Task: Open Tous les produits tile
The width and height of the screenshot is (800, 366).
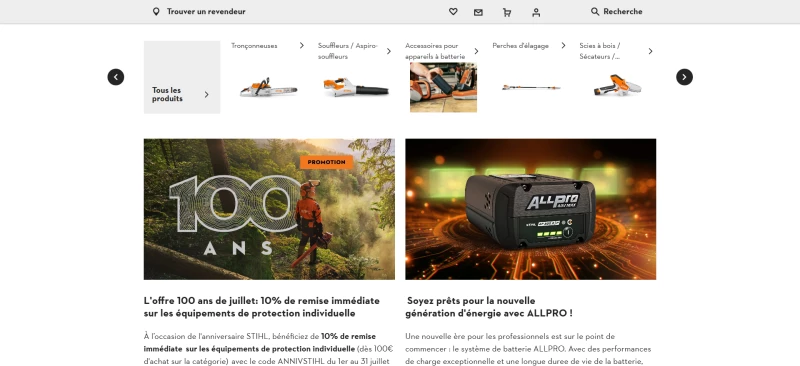Action: [x=182, y=77]
